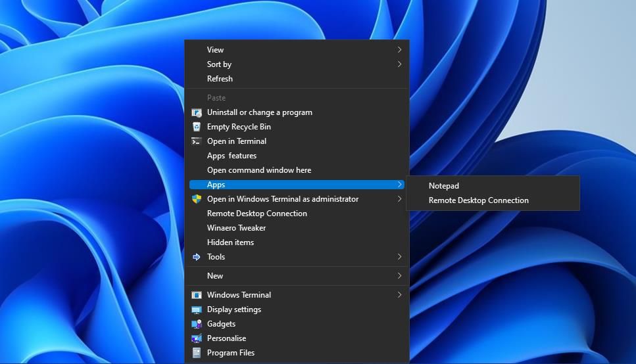Screen dimensions: 636x364
Task: Click the Windows Terminal icon
Action: point(196,295)
